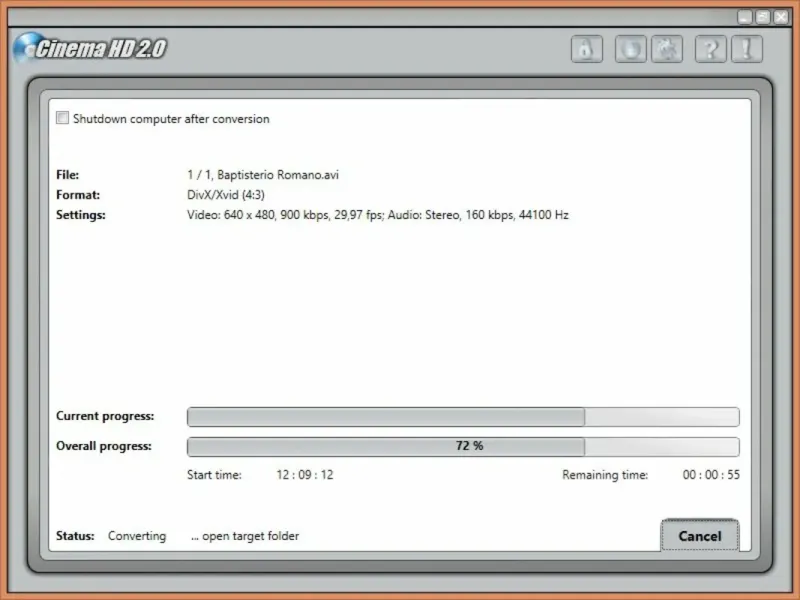Click the Status: label
The height and width of the screenshot is (600, 800).
(x=75, y=536)
